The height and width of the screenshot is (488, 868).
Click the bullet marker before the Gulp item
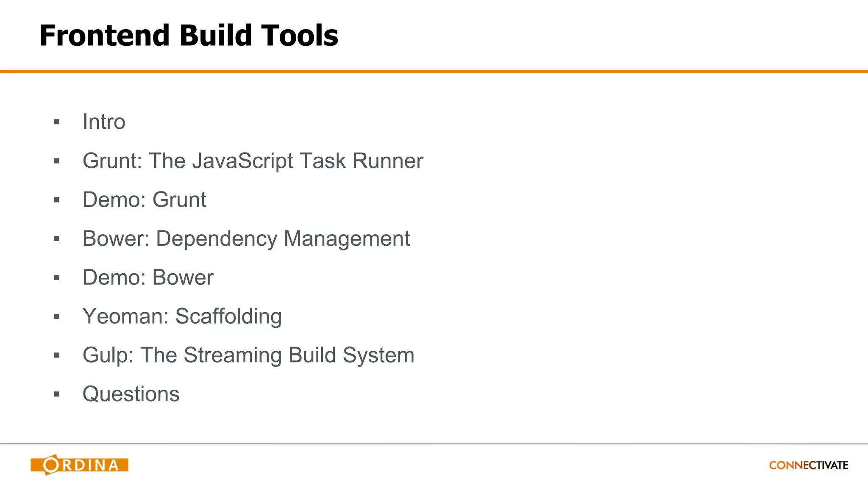pos(57,355)
